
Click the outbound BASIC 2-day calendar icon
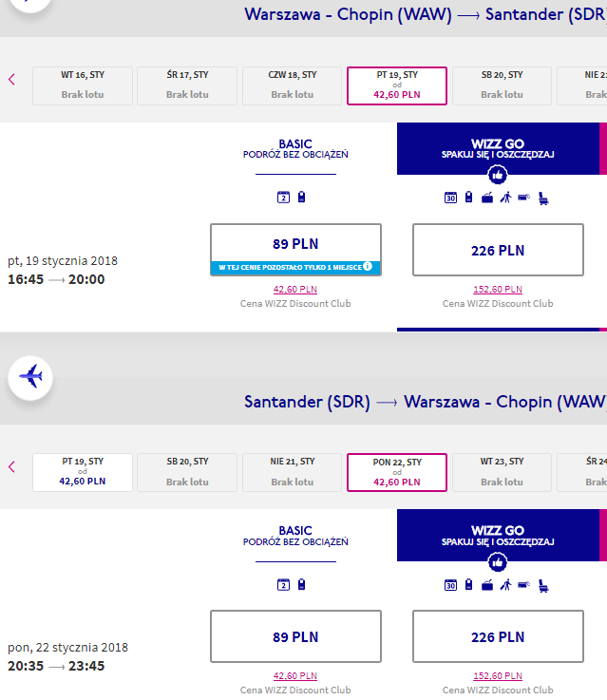283,197
